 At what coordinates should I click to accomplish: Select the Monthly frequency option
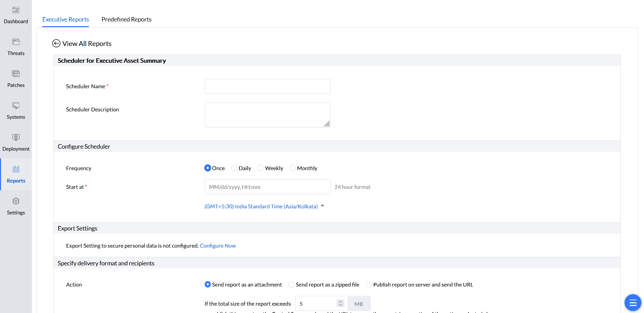click(x=293, y=168)
